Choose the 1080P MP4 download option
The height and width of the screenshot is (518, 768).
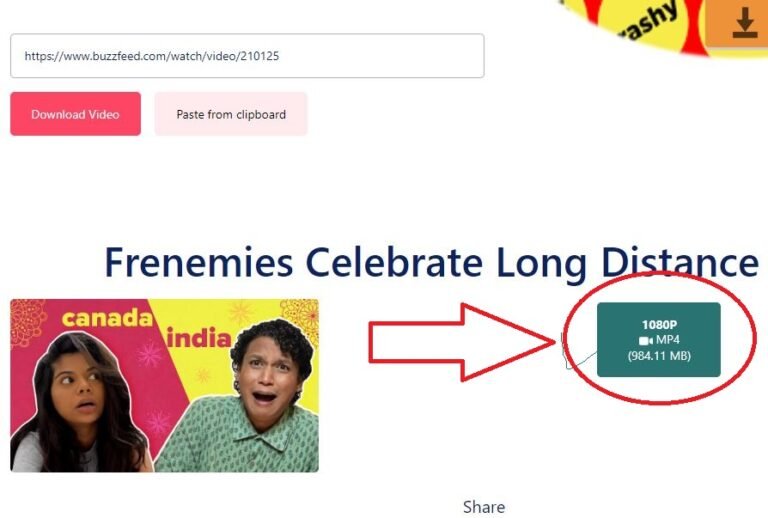point(659,340)
